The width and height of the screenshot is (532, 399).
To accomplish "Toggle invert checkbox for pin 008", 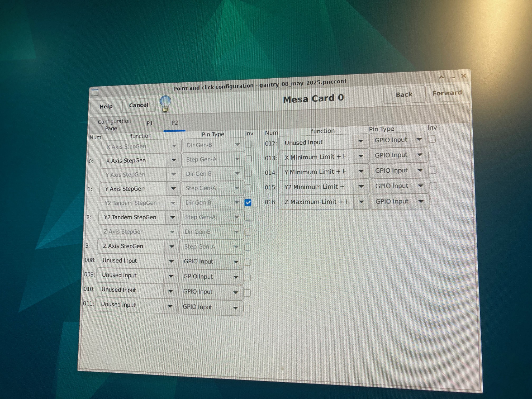I will (247, 262).
